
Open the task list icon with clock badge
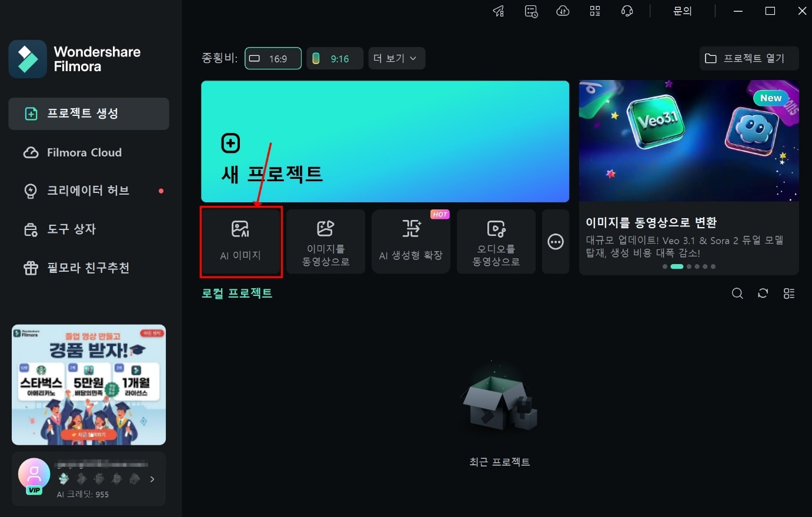tap(531, 11)
